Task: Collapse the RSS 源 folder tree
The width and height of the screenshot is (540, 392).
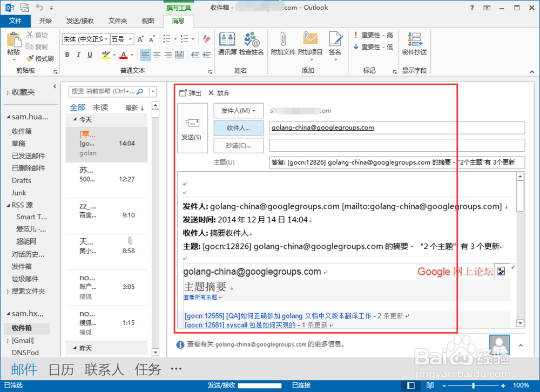Action: tap(8, 205)
